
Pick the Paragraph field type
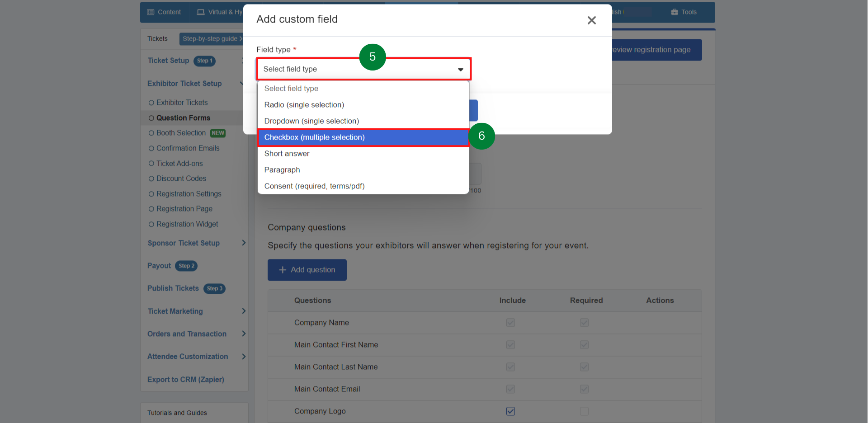pos(363,170)
